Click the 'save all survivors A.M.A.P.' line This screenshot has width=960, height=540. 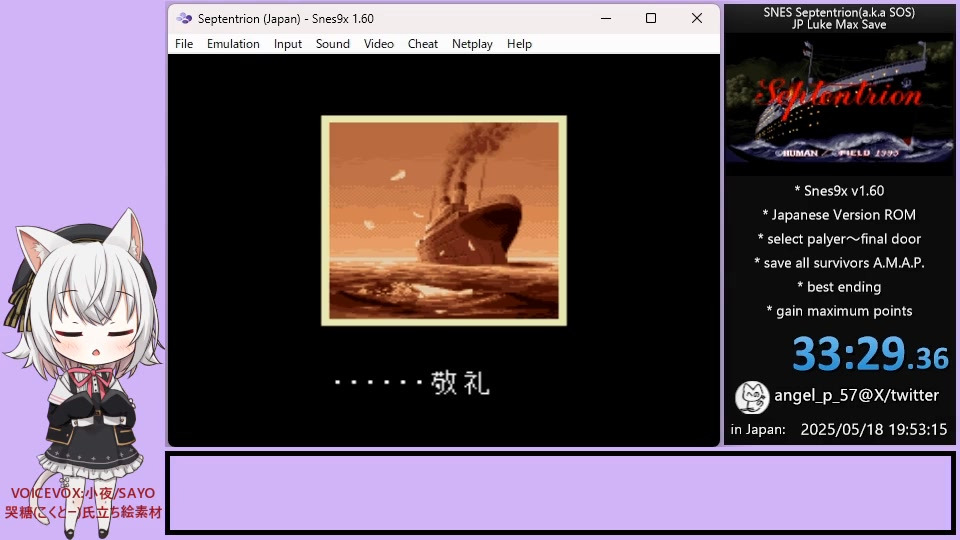tap(839, 263)
